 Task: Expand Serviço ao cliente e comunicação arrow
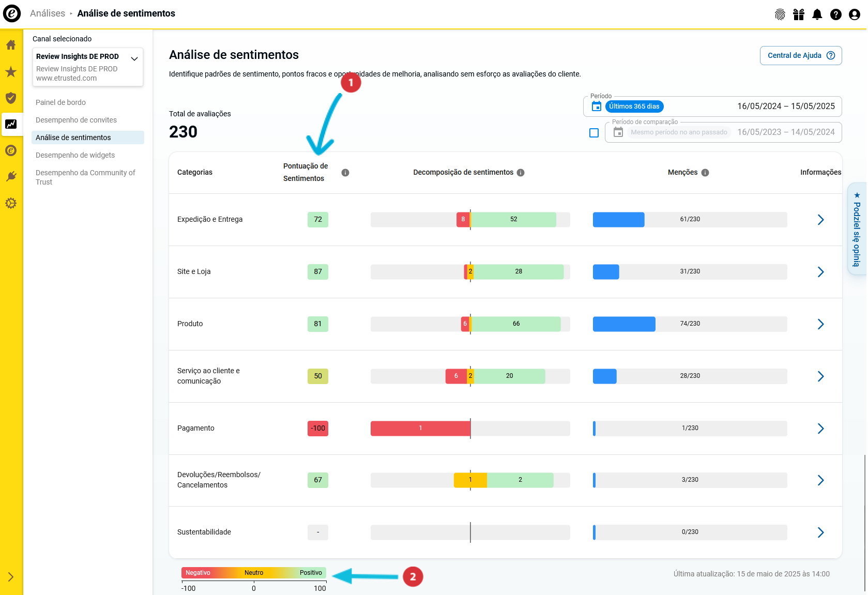click(x=820, y=376)
